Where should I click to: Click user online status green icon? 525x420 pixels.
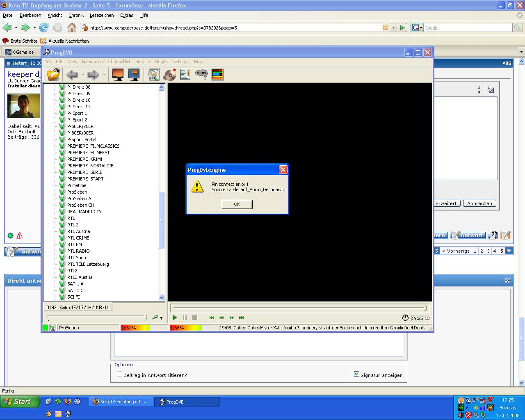pyautogui.click(x=10, y=235)
